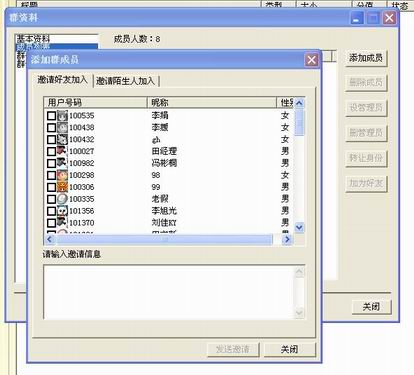Minimize the 群资料 window
414x375 pixels.
(x=357, y=18)
